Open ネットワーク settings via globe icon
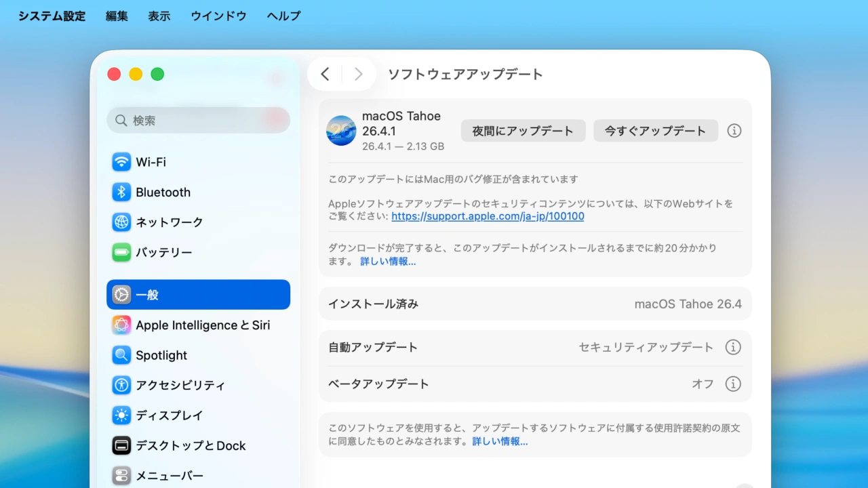The width and height of the screenshot is (868, 488). click(121, 222)
